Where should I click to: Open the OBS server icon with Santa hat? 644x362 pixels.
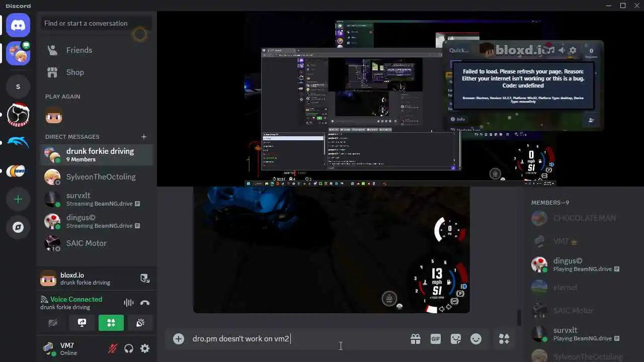(x=18, y=115)
